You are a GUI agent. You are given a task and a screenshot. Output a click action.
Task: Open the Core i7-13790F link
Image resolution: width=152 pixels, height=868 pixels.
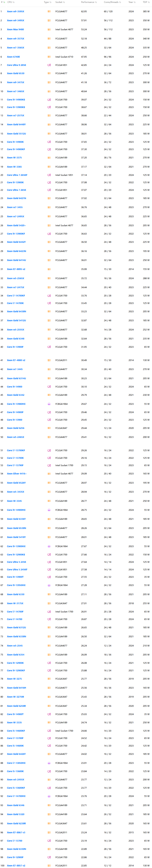click(15, 466)
